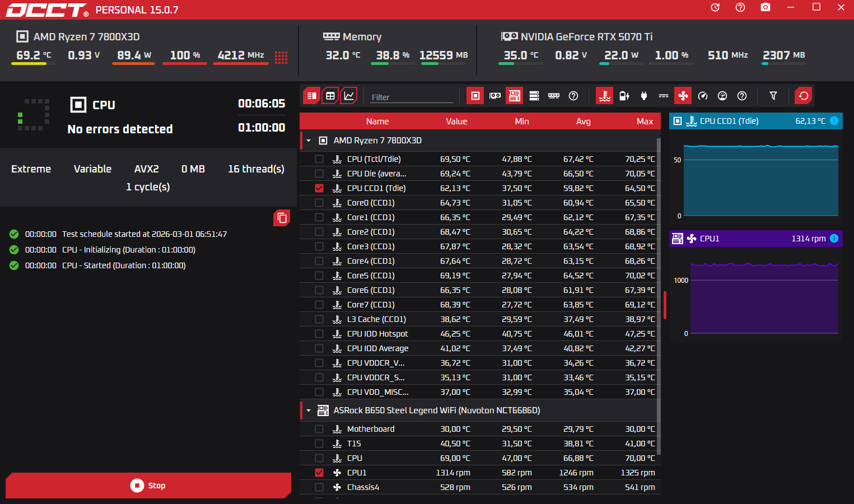
Task: Click the 'Test schedule started' log entry
Action: 144,234
